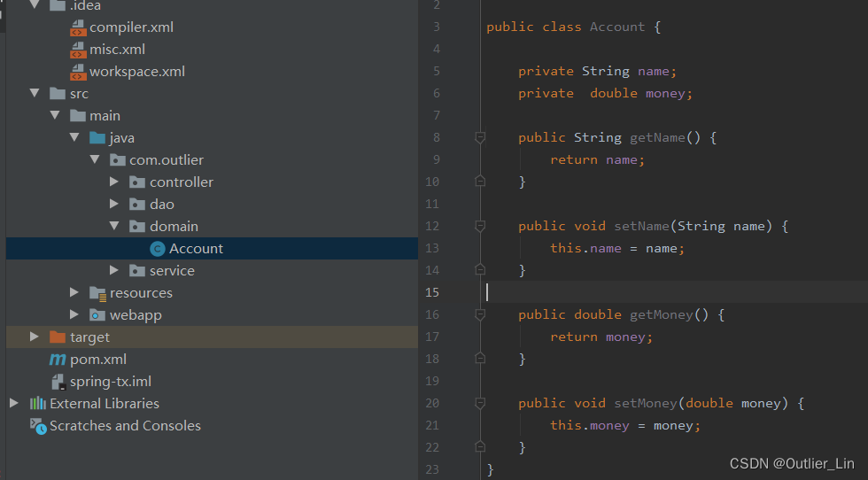Place cursor on "return name;" statement
This screenshot has height=480, width=868.
(x=597, y=159)
